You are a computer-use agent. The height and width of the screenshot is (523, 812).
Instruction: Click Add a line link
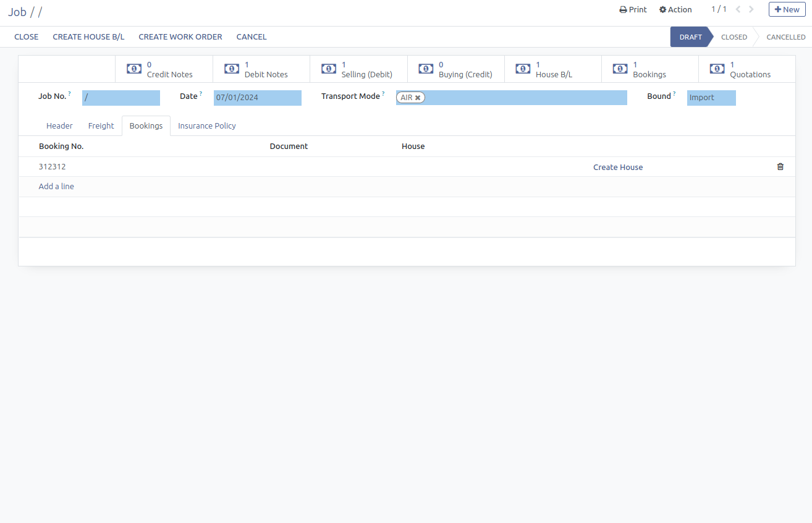[56, 186]
